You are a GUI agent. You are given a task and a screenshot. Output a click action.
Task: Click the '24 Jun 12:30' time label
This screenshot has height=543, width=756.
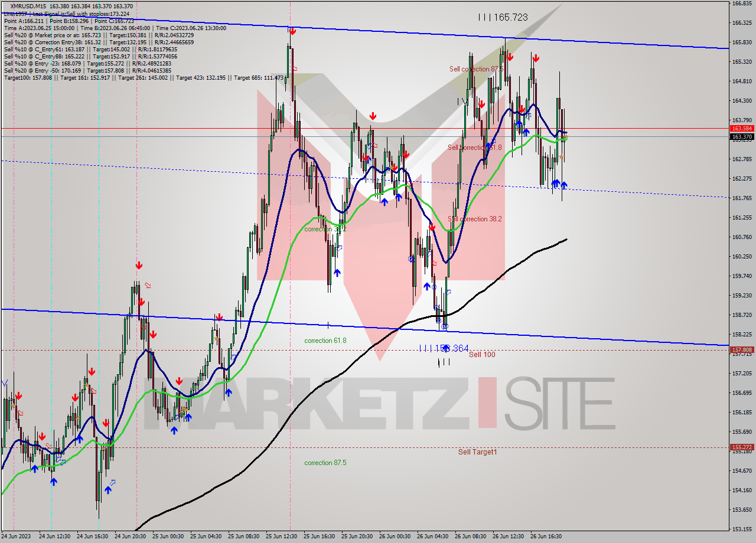pos(54,537)
